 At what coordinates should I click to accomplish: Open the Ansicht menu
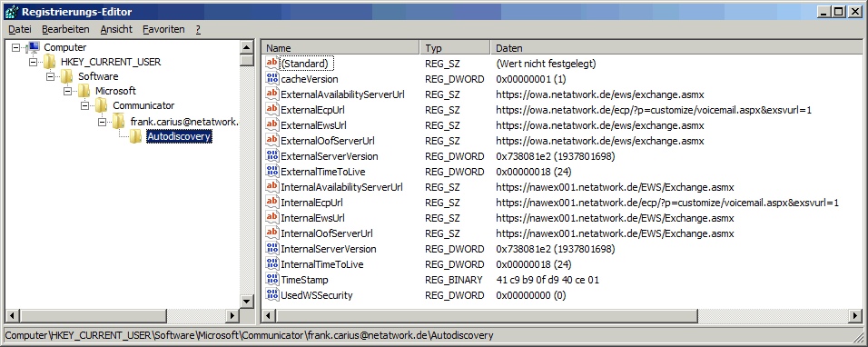click(x=116, y=29)
